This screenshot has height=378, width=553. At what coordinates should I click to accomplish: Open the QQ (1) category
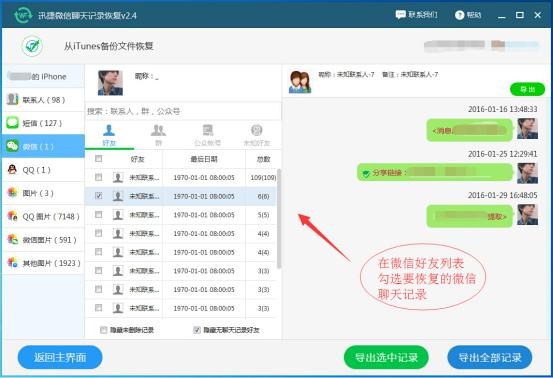[43, 170]
